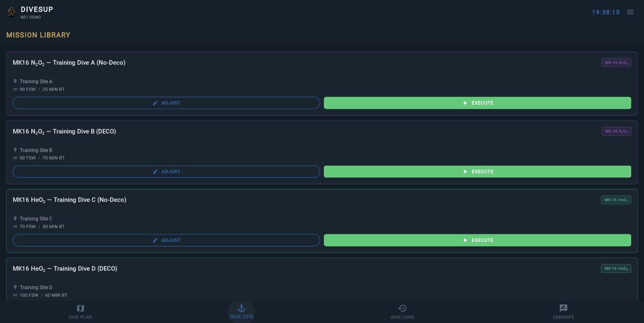Click pencil icon on Training Dive A Adjust
644x323 pixels.
point(155,103)
